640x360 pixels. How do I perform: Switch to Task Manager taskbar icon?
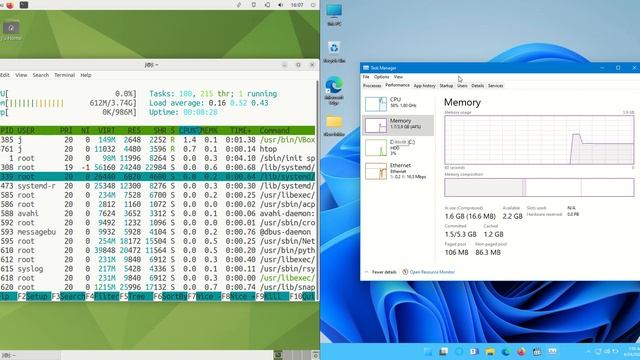pos(552,351)
